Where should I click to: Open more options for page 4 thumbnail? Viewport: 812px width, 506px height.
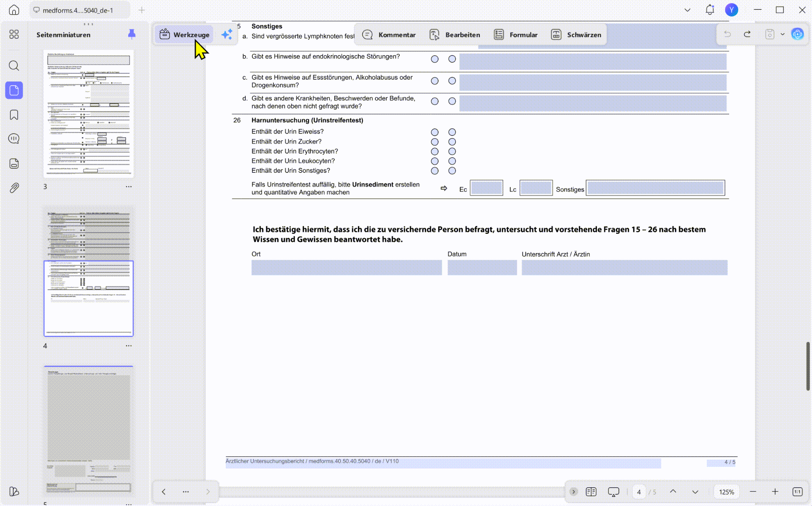(129, 346)
